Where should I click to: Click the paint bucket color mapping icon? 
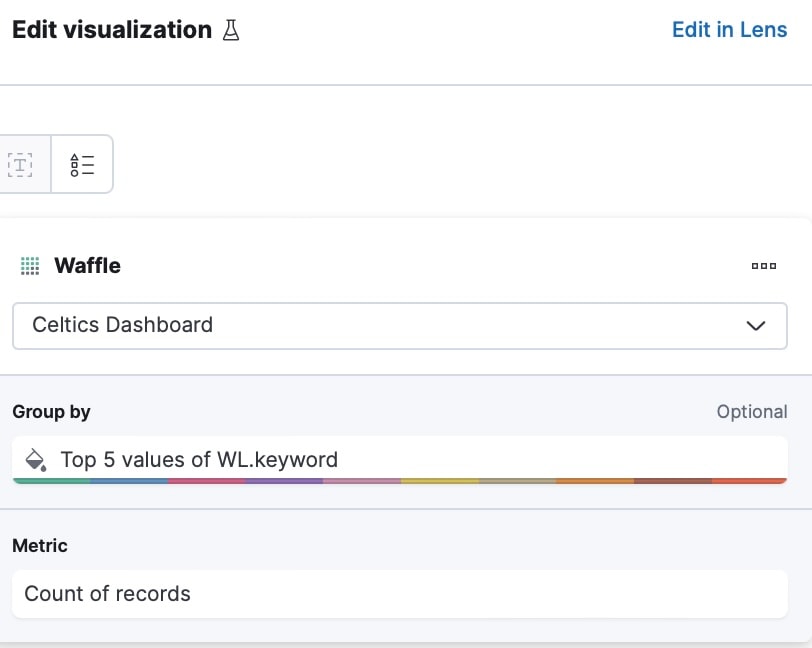[x=35, y=460]
